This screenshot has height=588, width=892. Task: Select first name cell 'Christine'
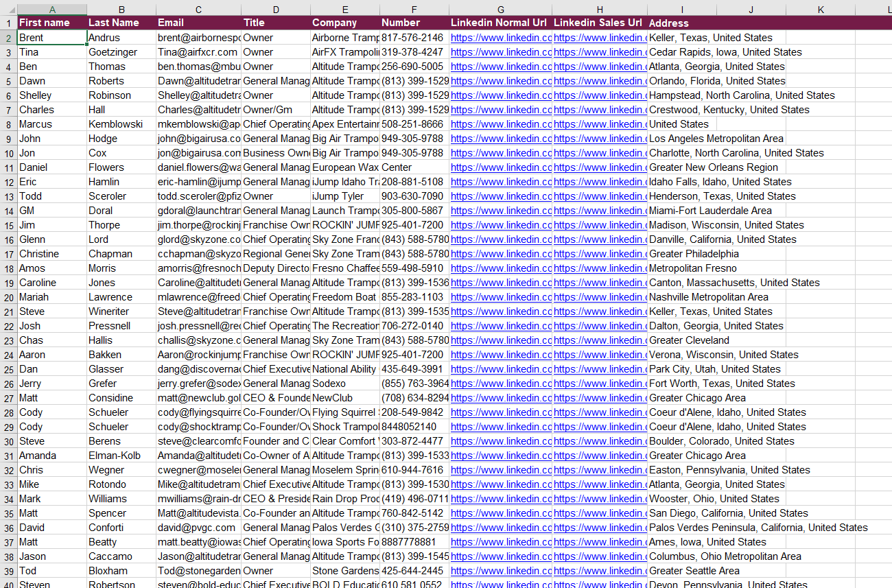coord(52,254)
